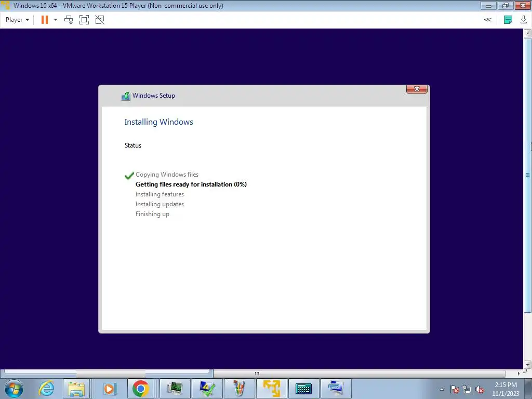Open the Windows Start menu
Image resolution: width=532 pixels, height=399 pixels.
tap(14, 389)
